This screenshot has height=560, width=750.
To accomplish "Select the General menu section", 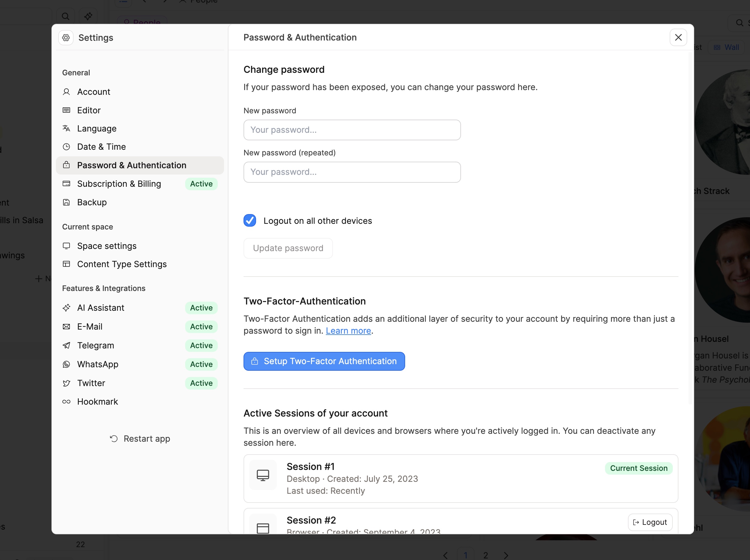I will 76,72.
